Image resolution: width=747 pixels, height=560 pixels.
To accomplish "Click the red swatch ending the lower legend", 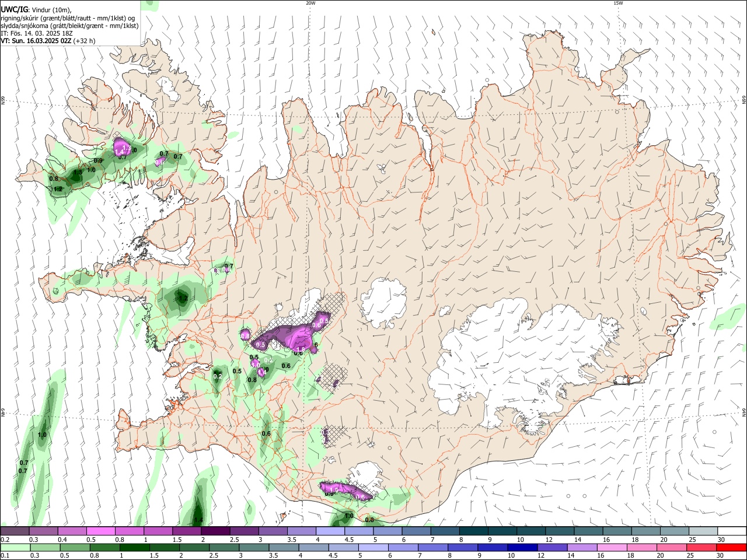I will tap(731, 547).
